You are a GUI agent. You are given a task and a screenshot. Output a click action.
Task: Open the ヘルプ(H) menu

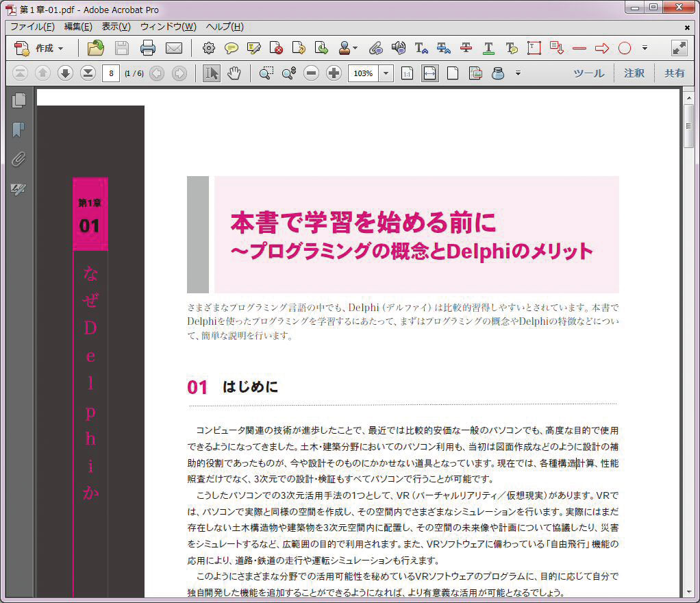click(225, 27)
